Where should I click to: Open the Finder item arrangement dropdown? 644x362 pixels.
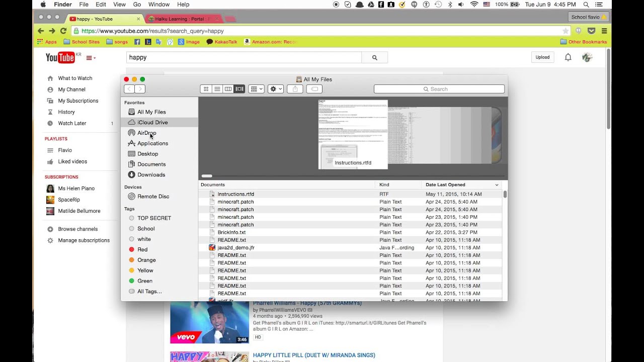pos(257,89)
